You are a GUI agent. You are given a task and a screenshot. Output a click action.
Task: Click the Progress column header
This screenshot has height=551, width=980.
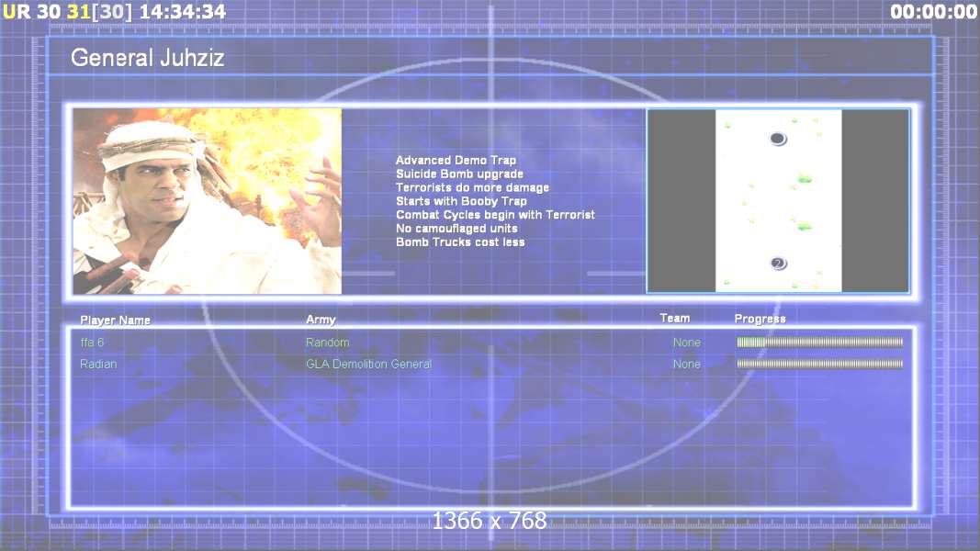coord(760,319)
